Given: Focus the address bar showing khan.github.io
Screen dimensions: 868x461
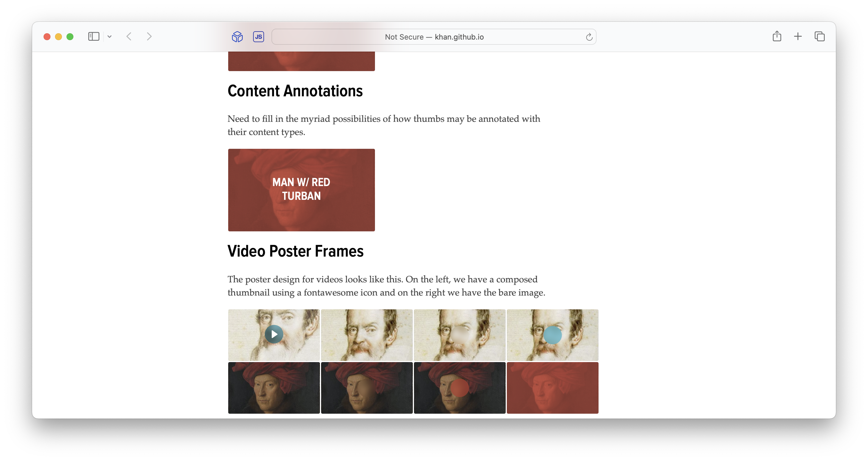Looking at the screenshot, I should click(434, 37).
